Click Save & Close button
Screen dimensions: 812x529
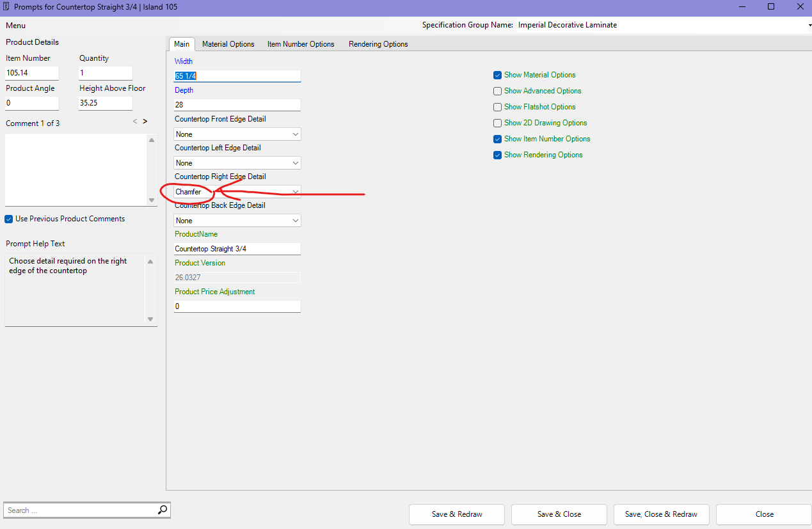[559, 514]
